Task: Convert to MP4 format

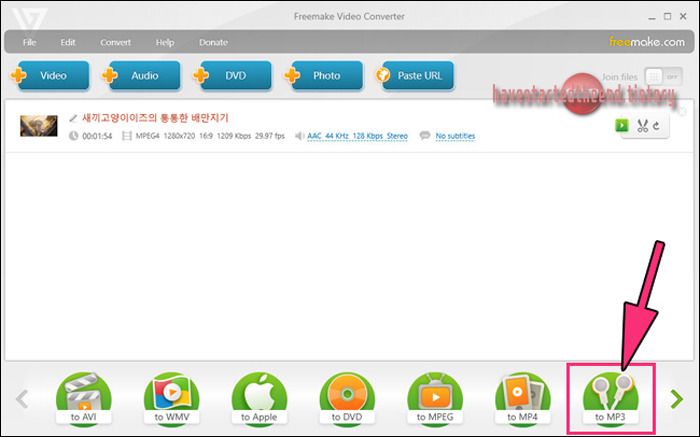Action: [523, 399]
